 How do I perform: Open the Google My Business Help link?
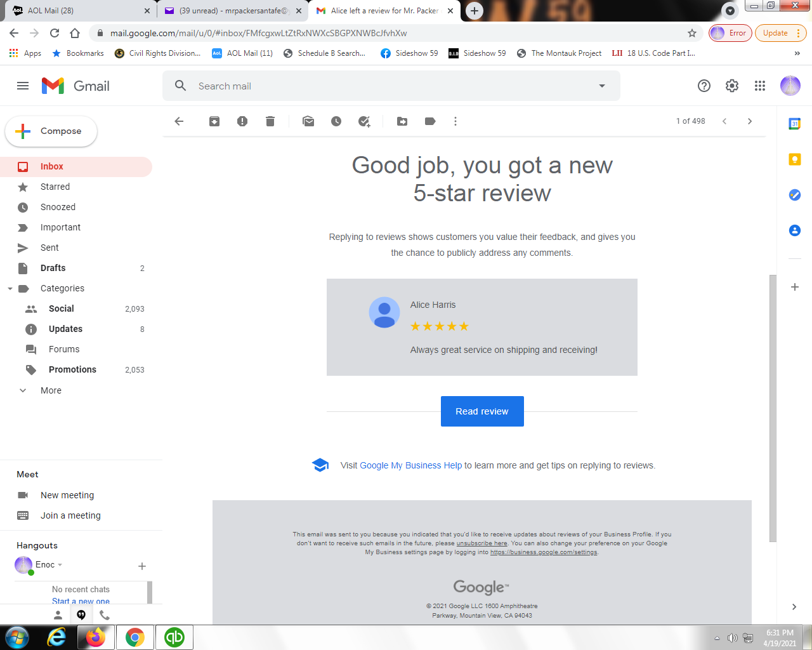[410, 465]
